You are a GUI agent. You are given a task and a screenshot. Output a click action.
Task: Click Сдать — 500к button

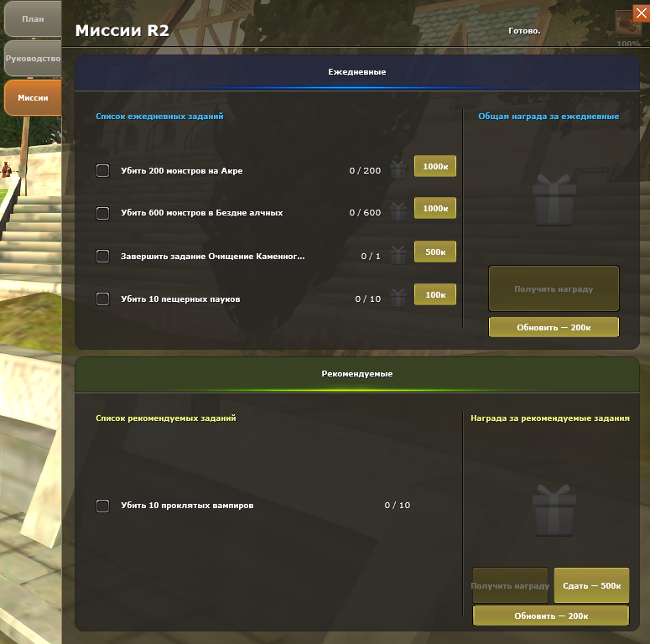[x=591, y=585]
